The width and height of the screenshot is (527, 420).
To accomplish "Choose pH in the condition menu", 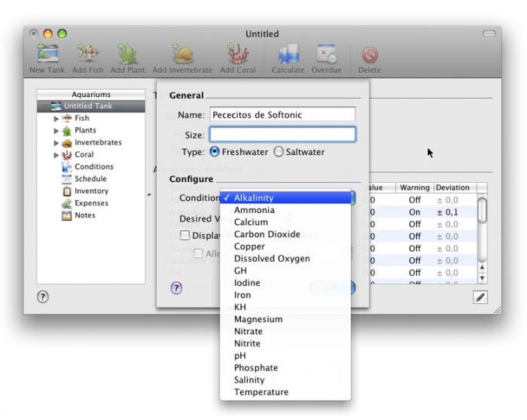I will (x=285, y=356).
